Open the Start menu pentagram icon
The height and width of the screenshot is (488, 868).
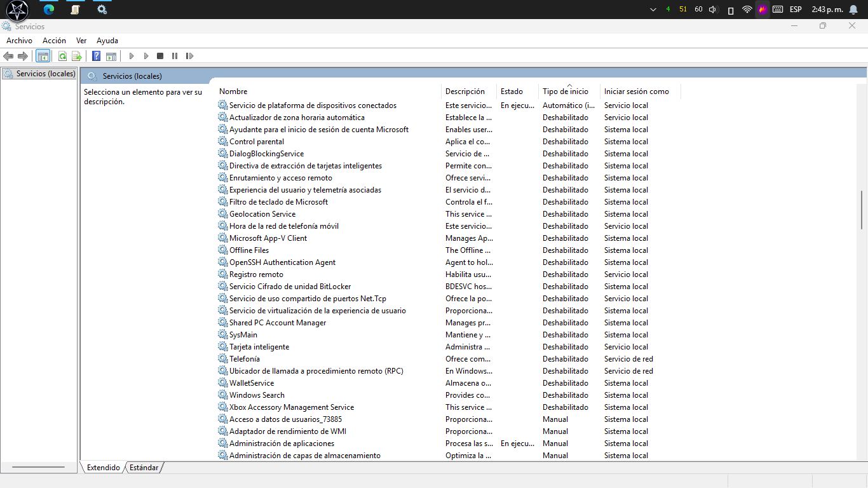pos(17,10)
